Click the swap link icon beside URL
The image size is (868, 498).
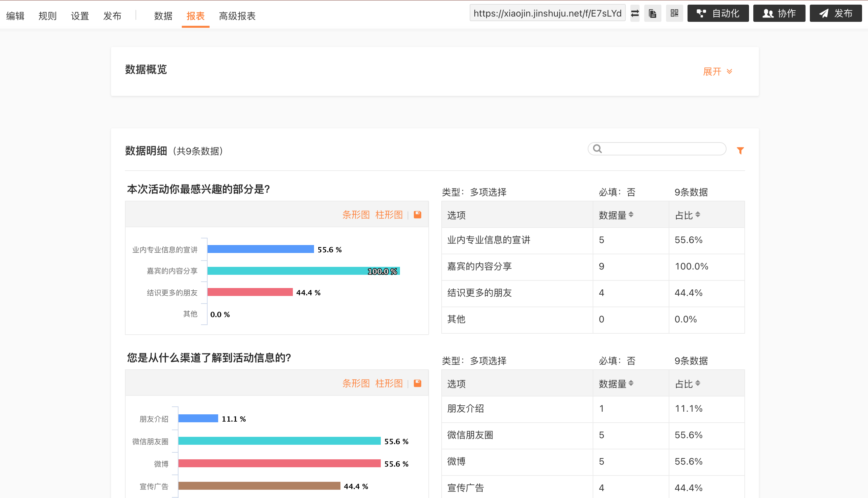tap(635, 13)
